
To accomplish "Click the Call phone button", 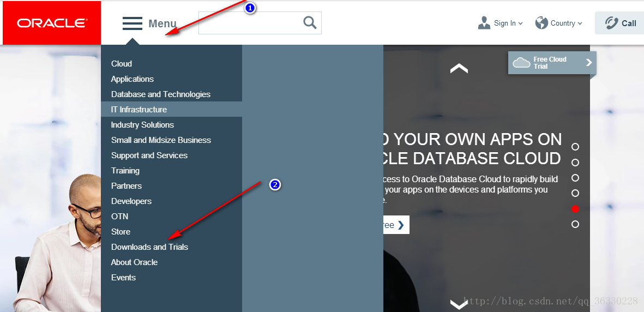I will coord(619,23).
